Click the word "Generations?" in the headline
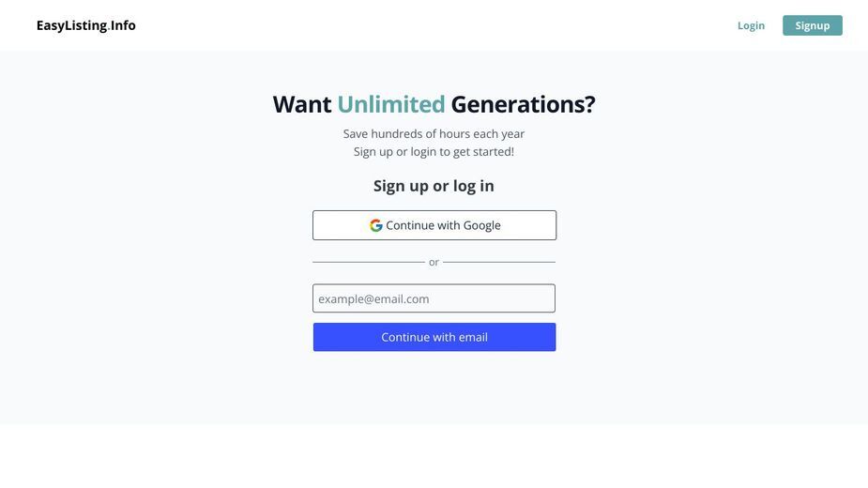Screen dimensions: 868x488 [x=523, y=104]
